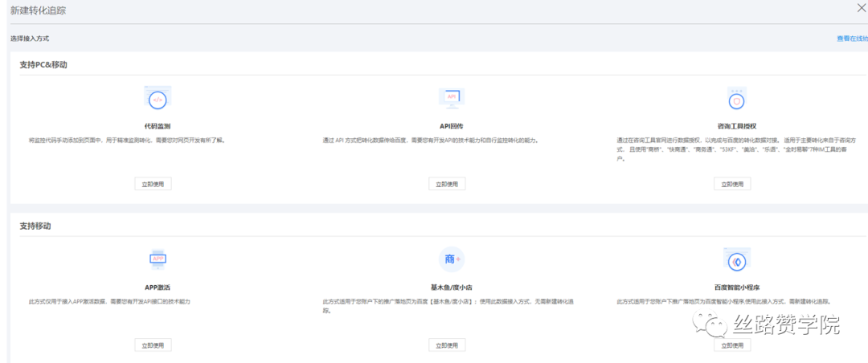
Task: Close the 新建转化追踪 dialog
Action: click(861, 8)
